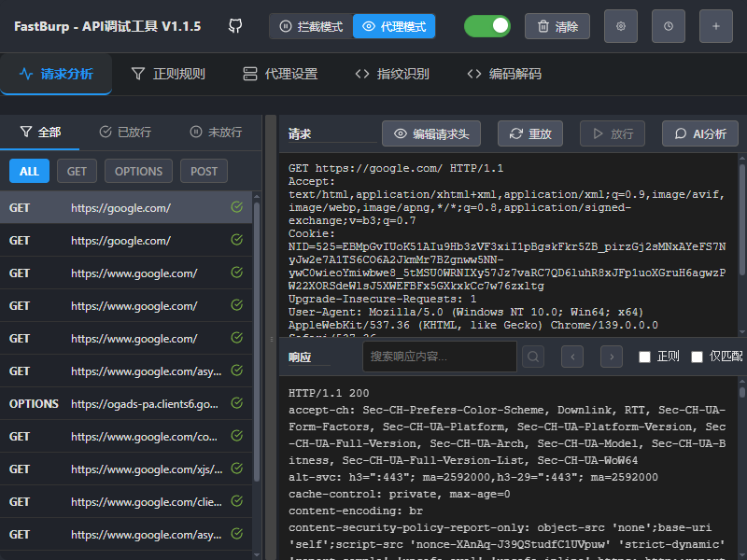Click the 清除 clear button
This screenshot has width=747, height=560.
pos(557,26)
